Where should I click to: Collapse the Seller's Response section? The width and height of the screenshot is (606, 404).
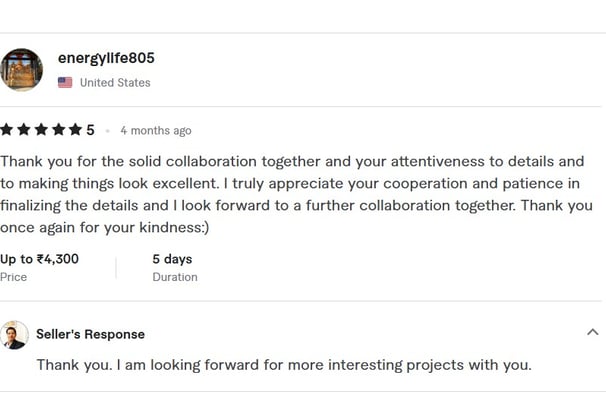(x=592, y=332)
